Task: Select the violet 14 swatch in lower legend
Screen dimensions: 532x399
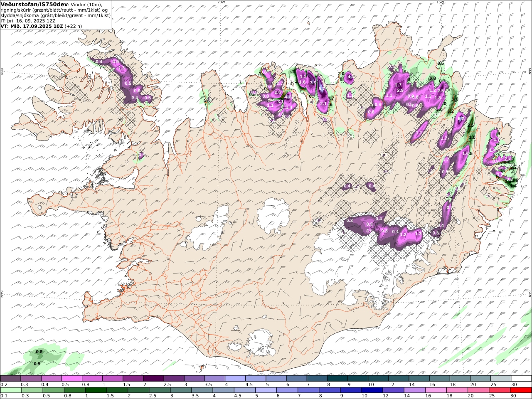Action: [414, 390]
